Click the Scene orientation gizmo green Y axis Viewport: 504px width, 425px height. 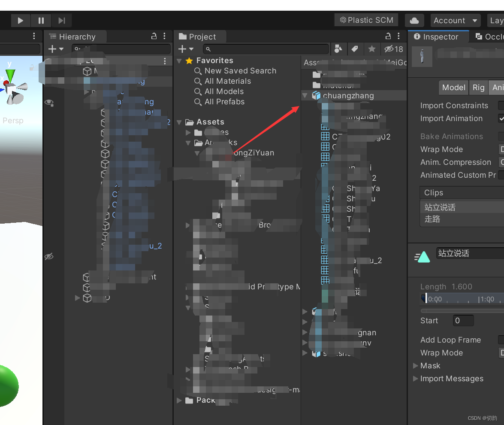[x=10, y=75]
